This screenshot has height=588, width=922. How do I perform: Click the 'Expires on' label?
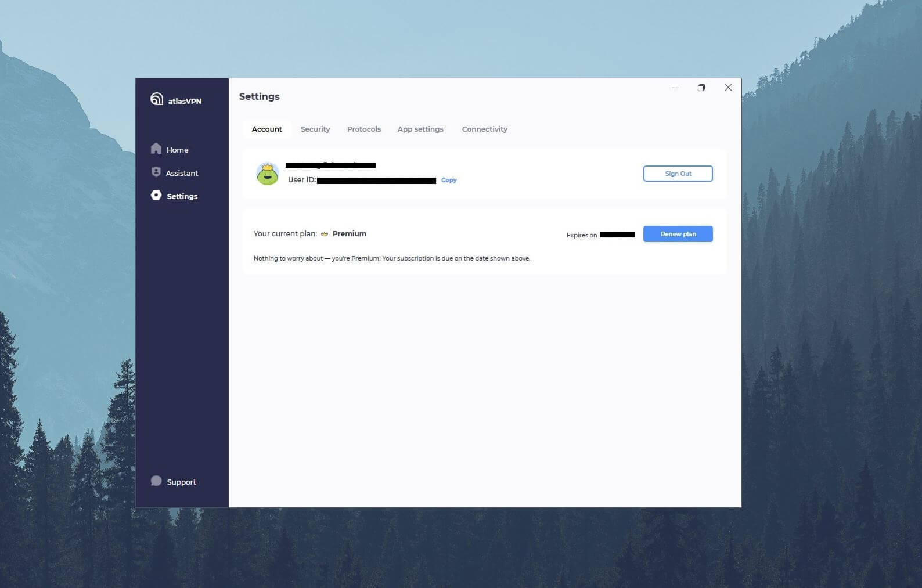click(x=582, y=235)
